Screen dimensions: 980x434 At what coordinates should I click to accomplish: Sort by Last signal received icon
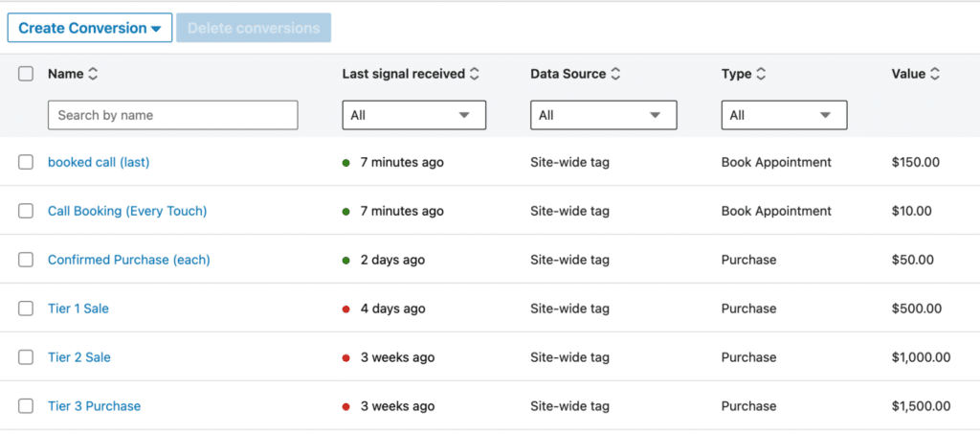(x=475, y=74)
